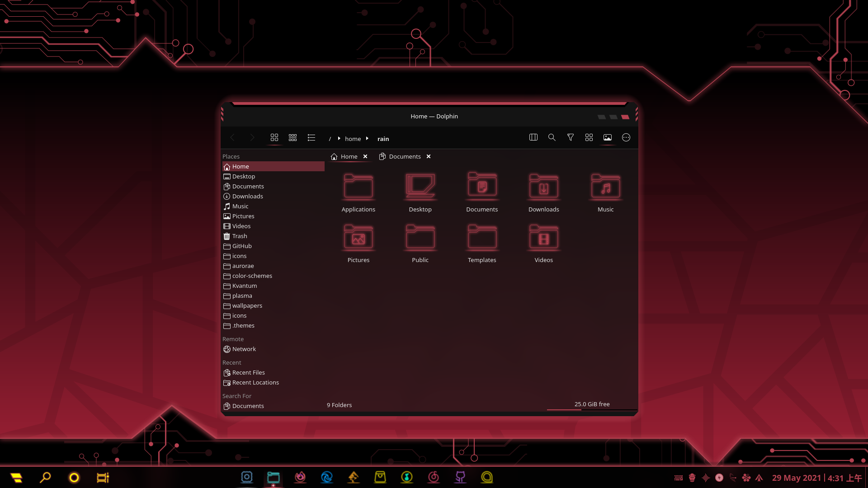Select the Videos folder icon
Image resolution: width=868 pixels, height=488 pixels.
click(544, 237)
